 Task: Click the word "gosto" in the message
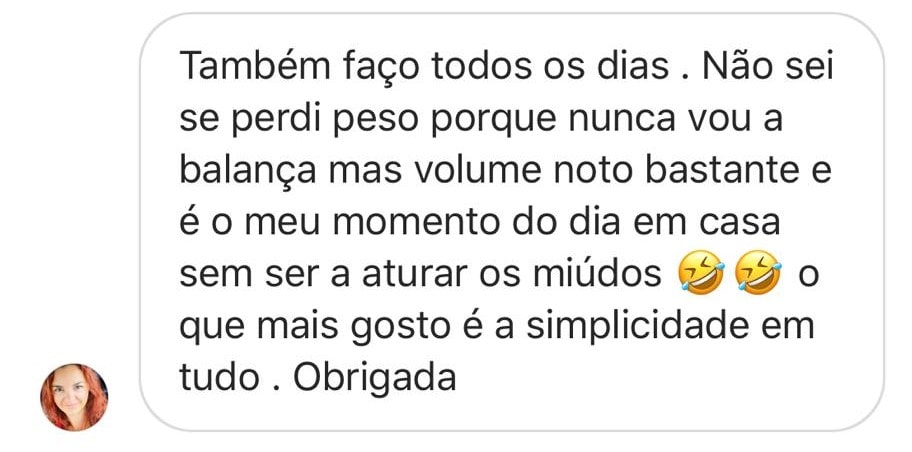tap(400, 328)
